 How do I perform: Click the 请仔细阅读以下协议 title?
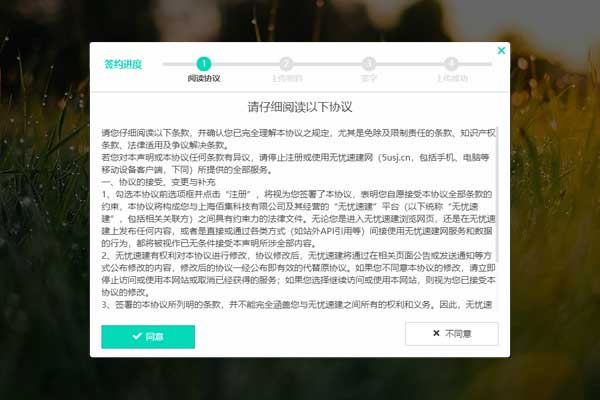300,107
